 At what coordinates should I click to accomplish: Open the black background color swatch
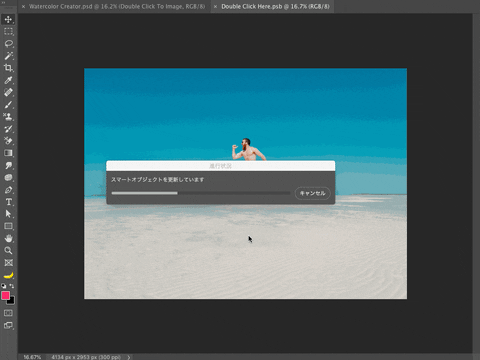[x=12, y=301]
